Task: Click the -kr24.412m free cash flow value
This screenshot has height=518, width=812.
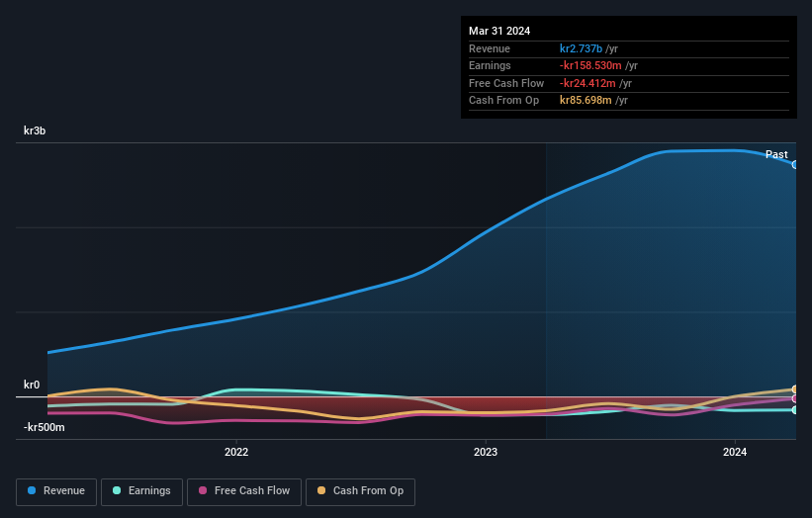Action: coord(587,83)
